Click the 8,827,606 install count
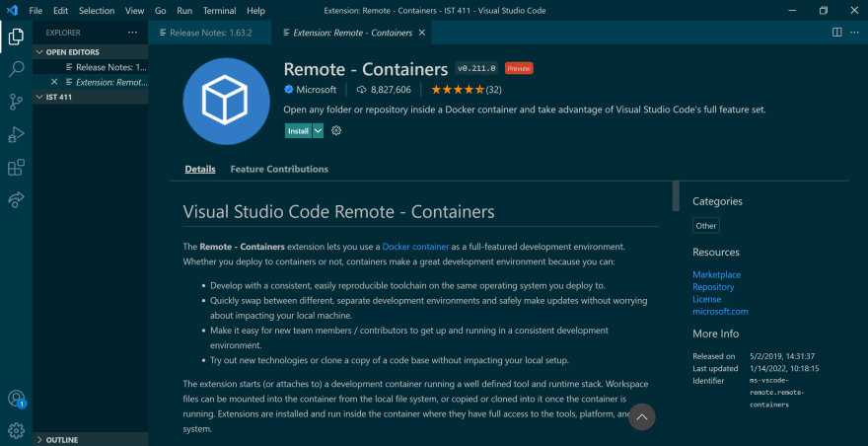This screenshot has height=446, width=868. click(391, 89)
